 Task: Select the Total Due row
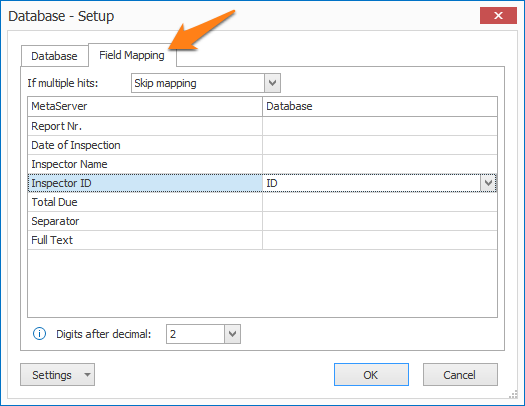click(x=262, y=202)
